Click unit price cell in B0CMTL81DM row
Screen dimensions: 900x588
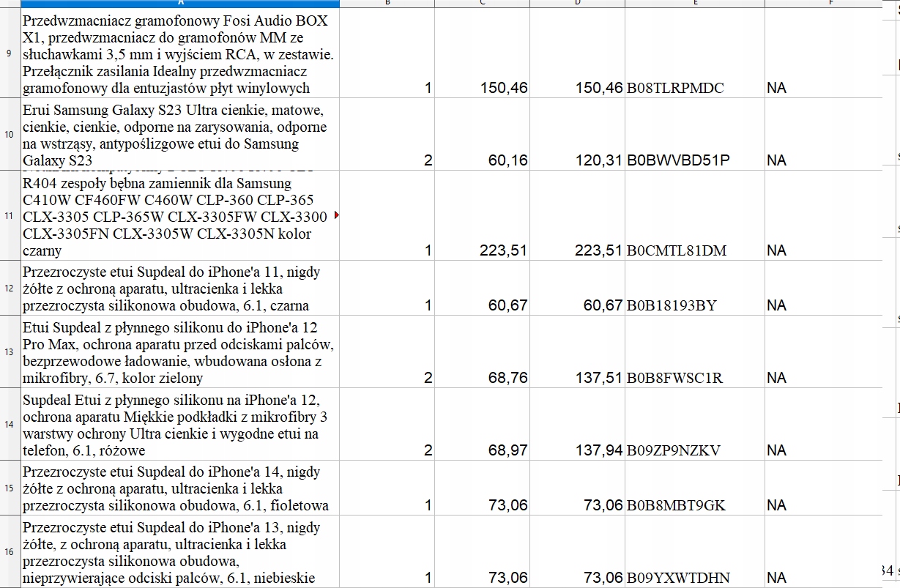[x=482, y=215]
